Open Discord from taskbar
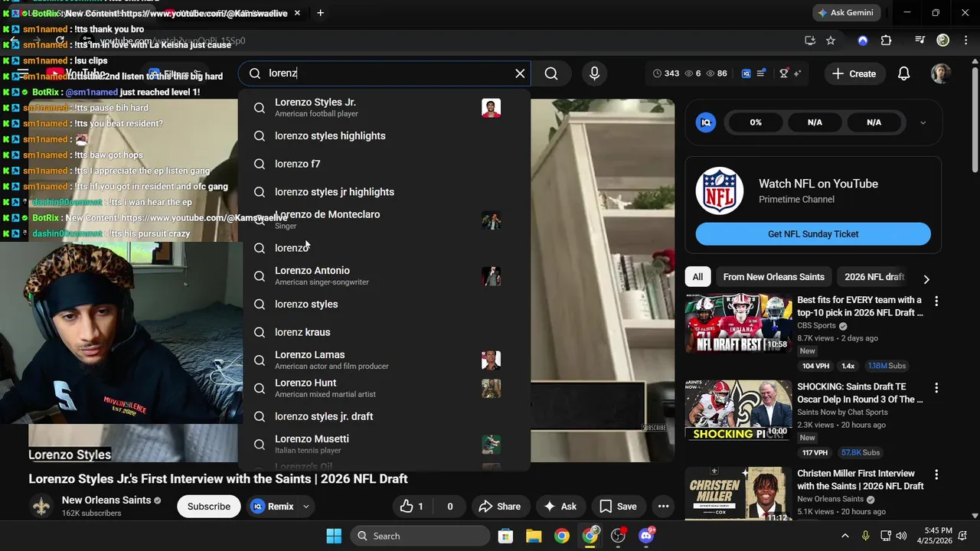 tap(646, 536)
